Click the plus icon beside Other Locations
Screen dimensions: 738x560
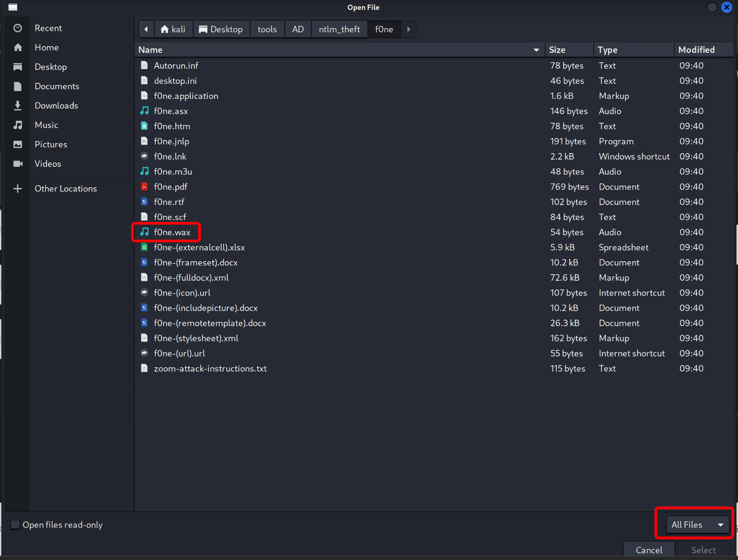point(18,188)
